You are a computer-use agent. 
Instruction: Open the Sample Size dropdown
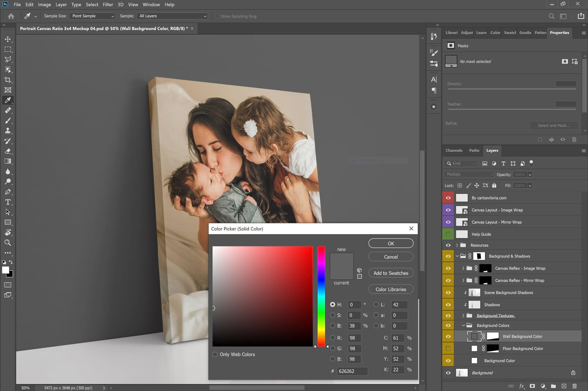(93, 16)
